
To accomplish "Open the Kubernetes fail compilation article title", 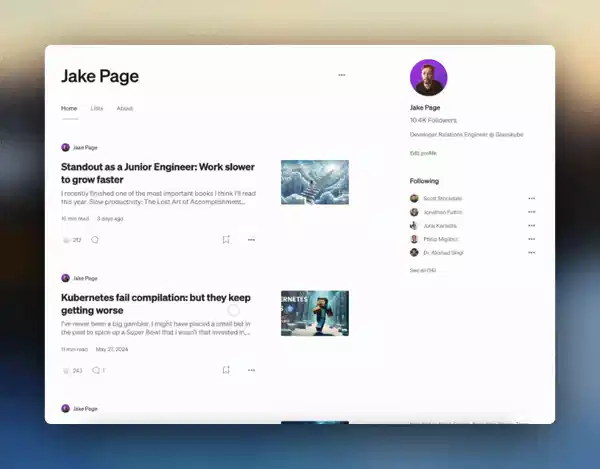I will 156,304.
